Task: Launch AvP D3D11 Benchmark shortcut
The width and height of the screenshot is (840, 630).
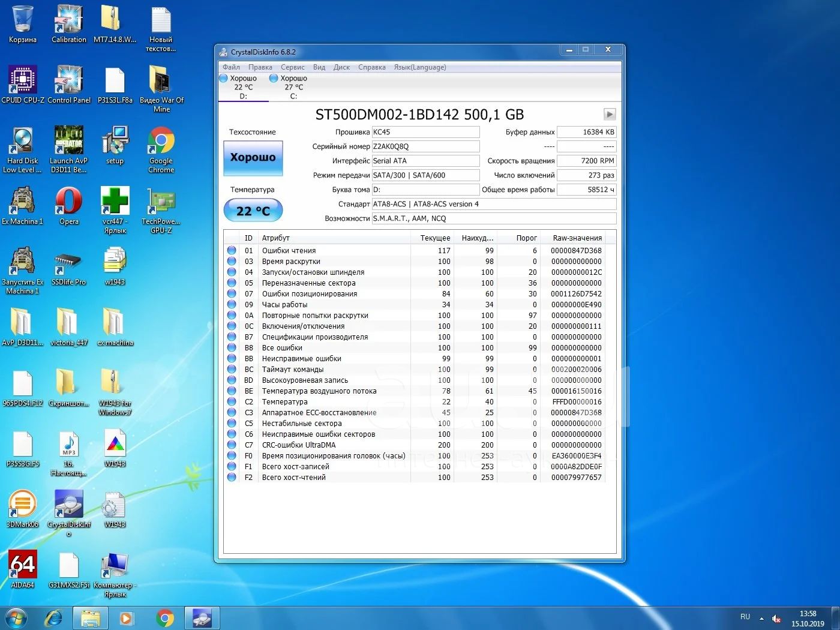Action: pyautogui.click(x=69, y=149)
